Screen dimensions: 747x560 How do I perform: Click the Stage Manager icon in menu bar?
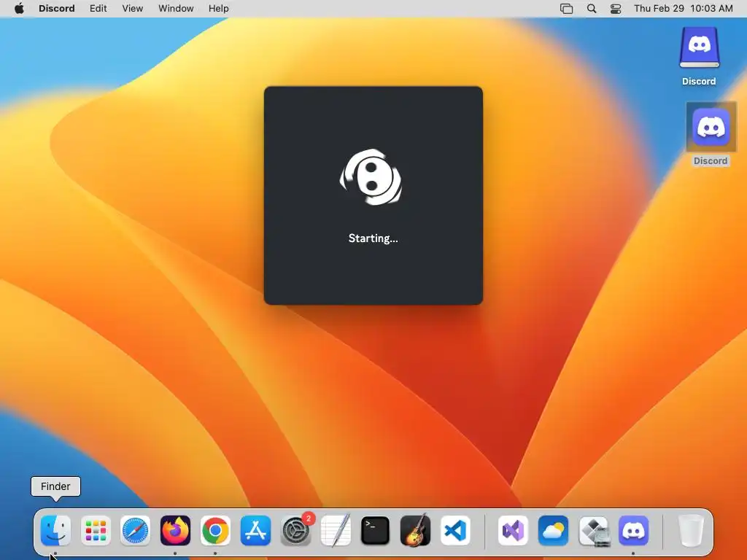(566, 9)
